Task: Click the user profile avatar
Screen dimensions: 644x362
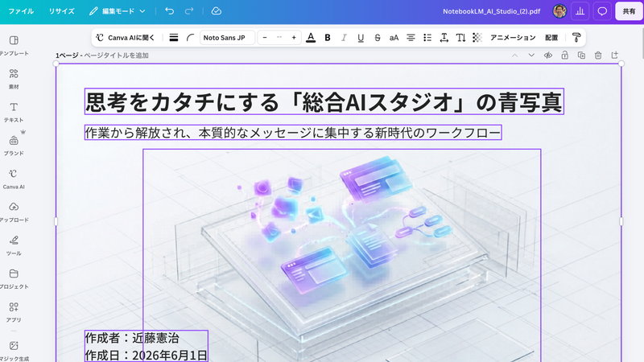Action: [559, 11]
